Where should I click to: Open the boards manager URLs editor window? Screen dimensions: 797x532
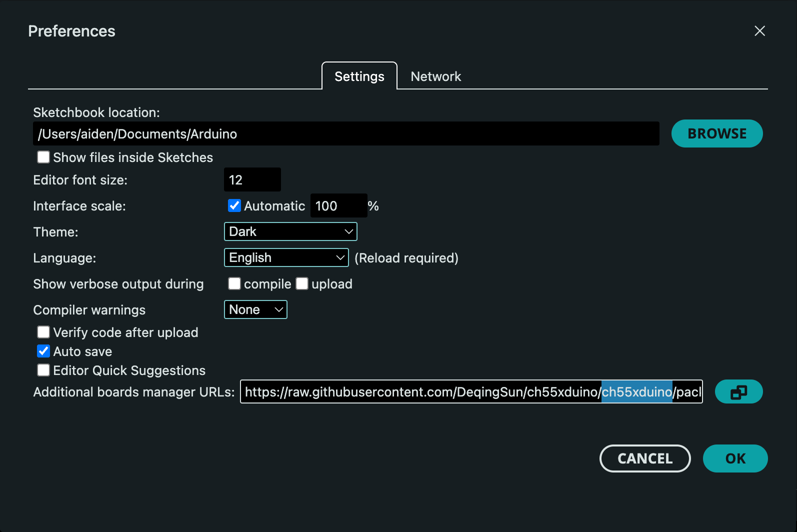pos(738,392)
